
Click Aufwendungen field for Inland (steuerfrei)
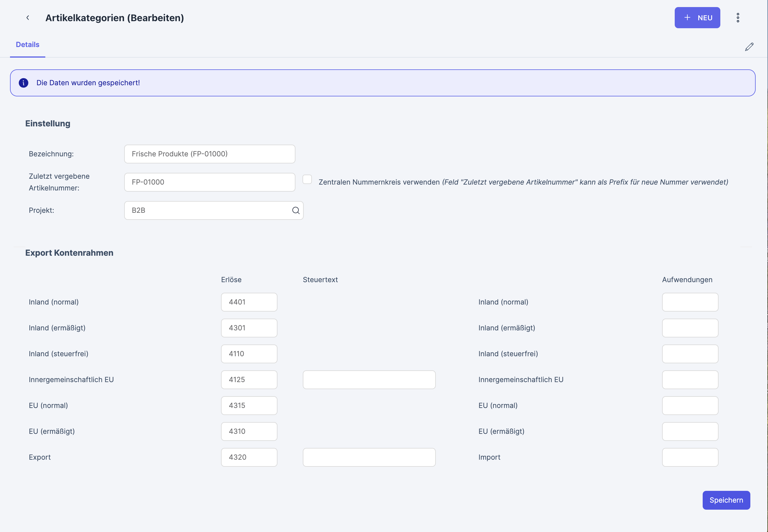690,354
